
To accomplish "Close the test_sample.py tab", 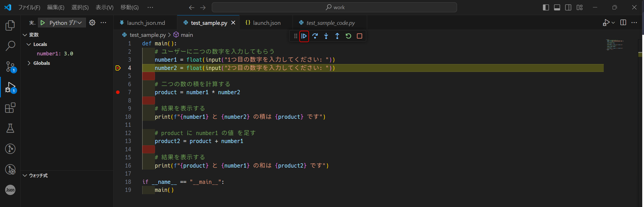I will pos(233,23).
